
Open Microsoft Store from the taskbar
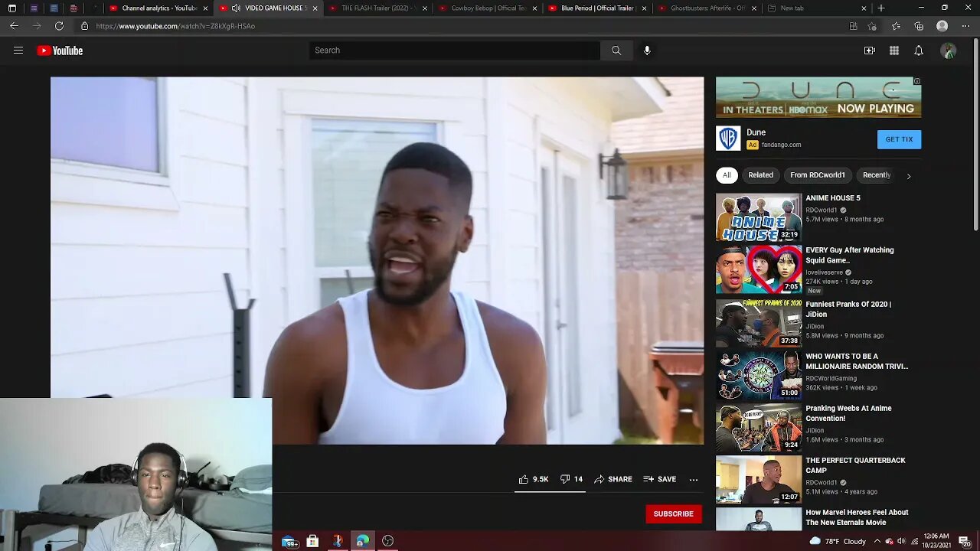312,541
